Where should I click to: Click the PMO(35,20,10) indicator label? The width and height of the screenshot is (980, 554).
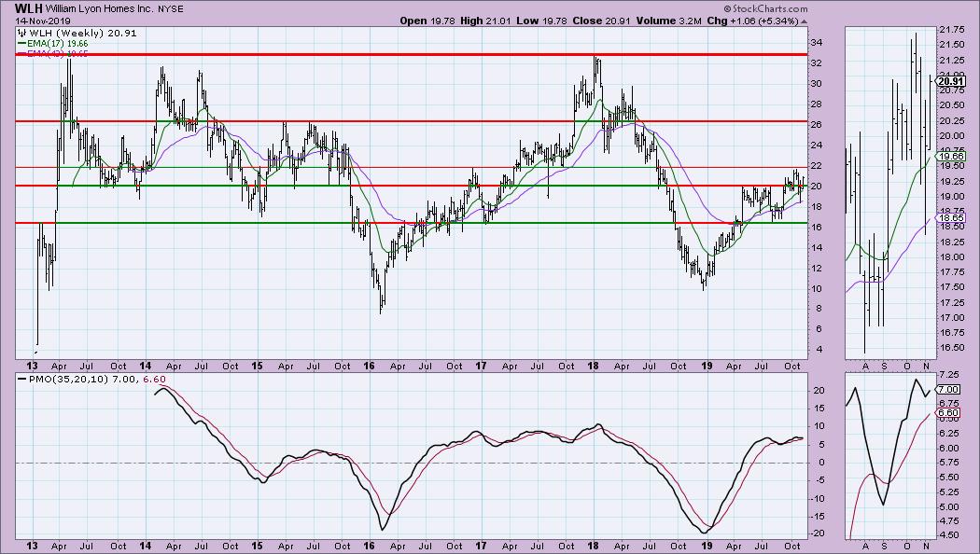point(69,379)
